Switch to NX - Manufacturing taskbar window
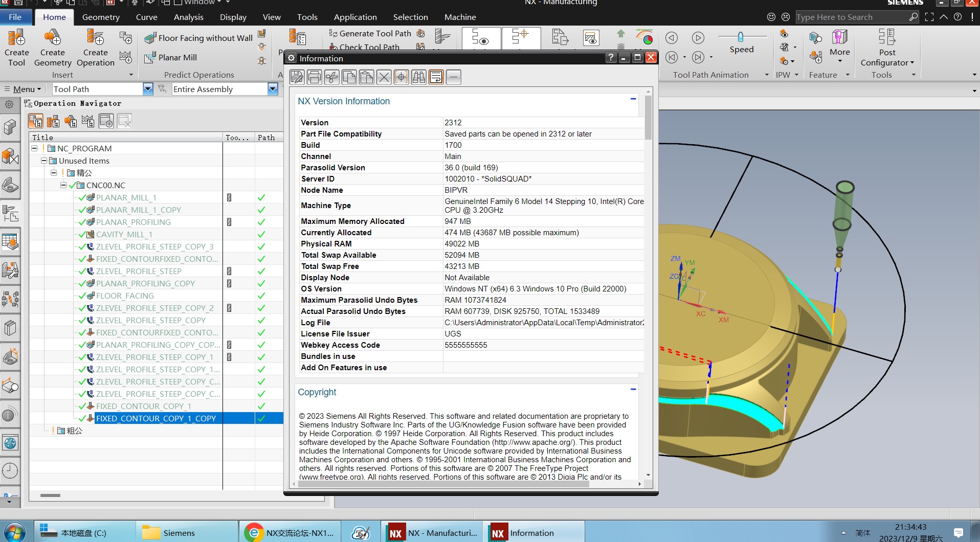The image size is (980, 542). (x=433, y=533)
